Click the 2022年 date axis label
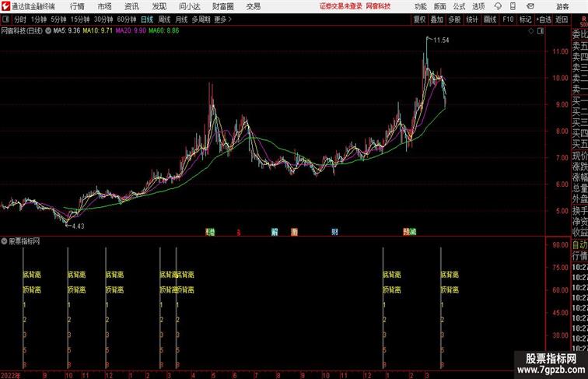The width and height of the screenshot is (588, 379). pos(11,375)
